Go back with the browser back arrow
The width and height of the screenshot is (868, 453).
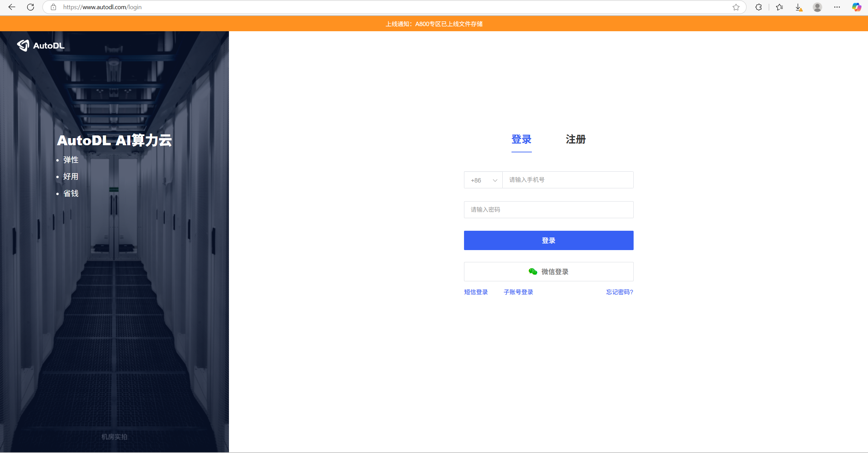(x=12, y=7)
